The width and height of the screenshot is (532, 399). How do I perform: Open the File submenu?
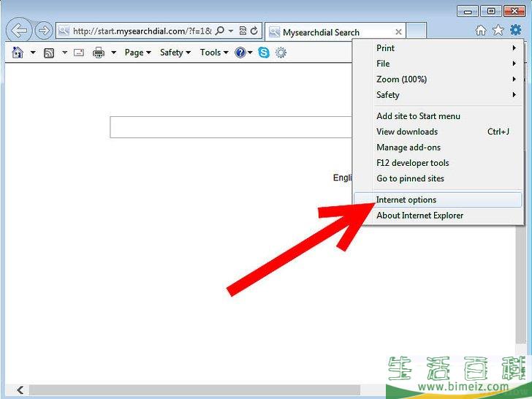point(438,64)
